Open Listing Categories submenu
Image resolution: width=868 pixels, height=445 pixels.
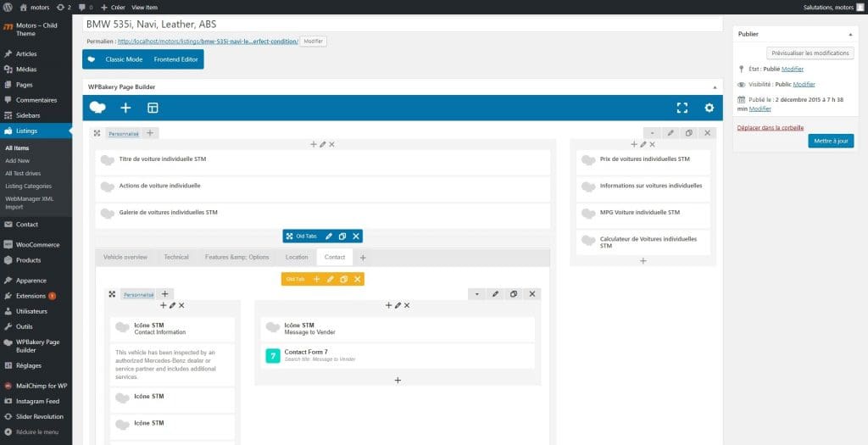click(28, 186)
